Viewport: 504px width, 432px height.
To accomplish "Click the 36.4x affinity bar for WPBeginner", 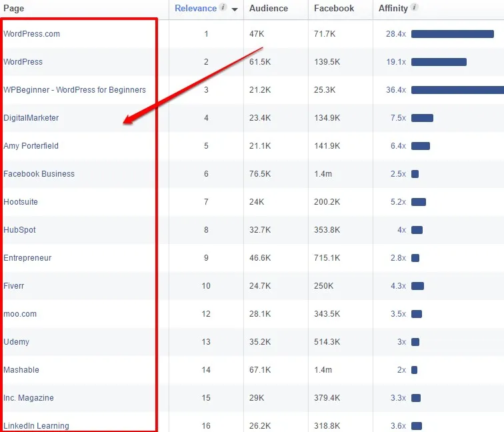I will coord(457,90).
